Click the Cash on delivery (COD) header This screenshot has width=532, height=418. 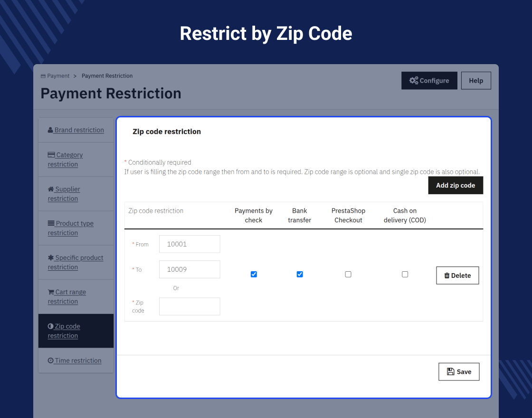[x=405, y=216]
